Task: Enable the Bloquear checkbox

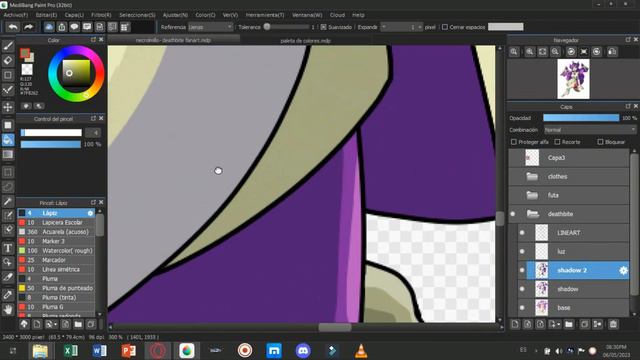Action: click(x=600, y=142)
